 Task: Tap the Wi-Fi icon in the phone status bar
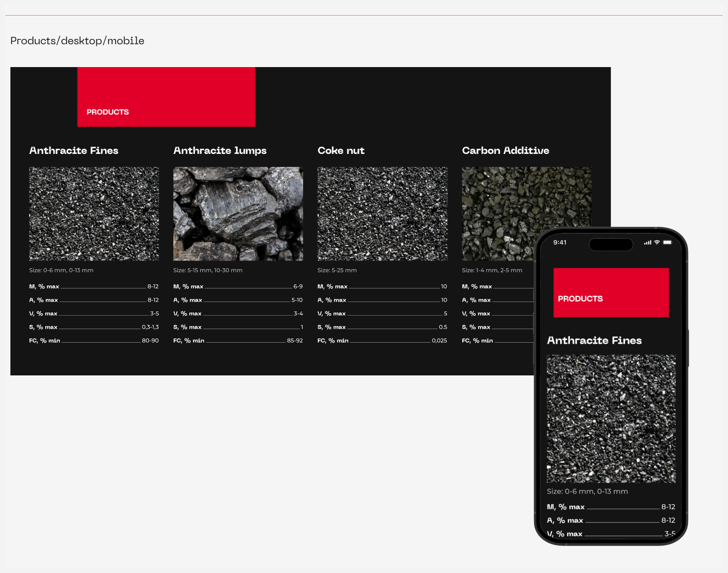coord(657,243)
